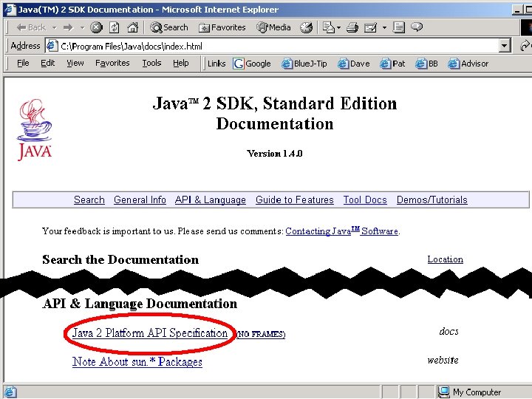
Task: Open the address bar dropdown arrow
Action: point(505,46)
